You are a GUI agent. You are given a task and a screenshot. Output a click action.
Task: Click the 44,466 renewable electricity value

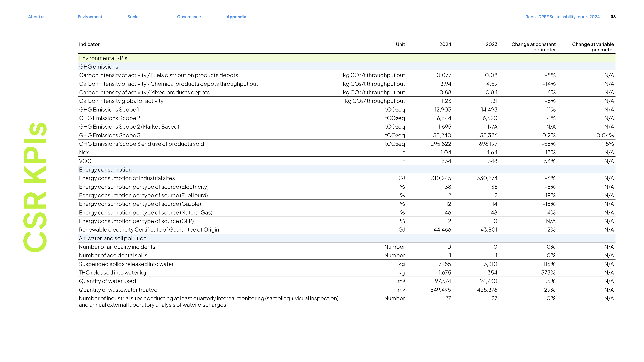442,230
